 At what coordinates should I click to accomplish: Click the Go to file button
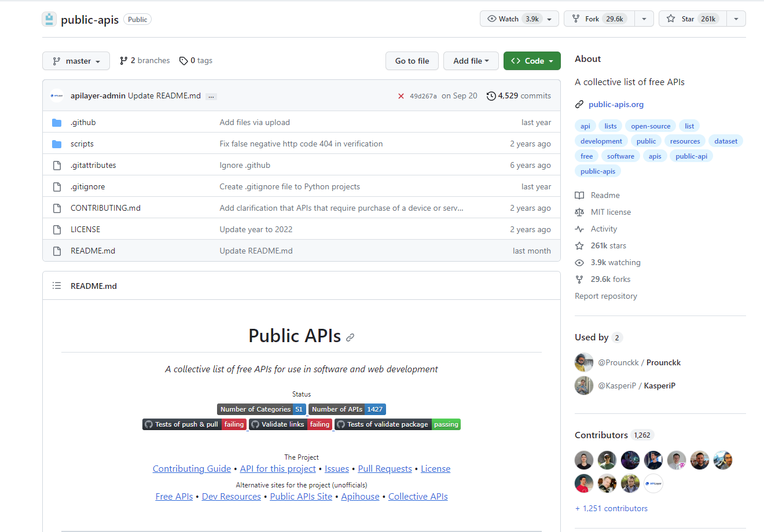[412, 61]
